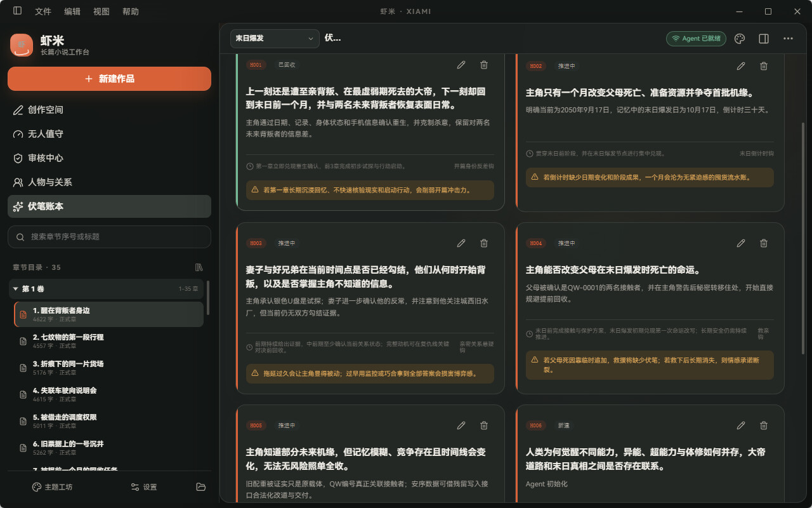812x508 pixels.
Task: Open chapter 5. 被借走的调度权限
Action: click(x=108, y=421)
